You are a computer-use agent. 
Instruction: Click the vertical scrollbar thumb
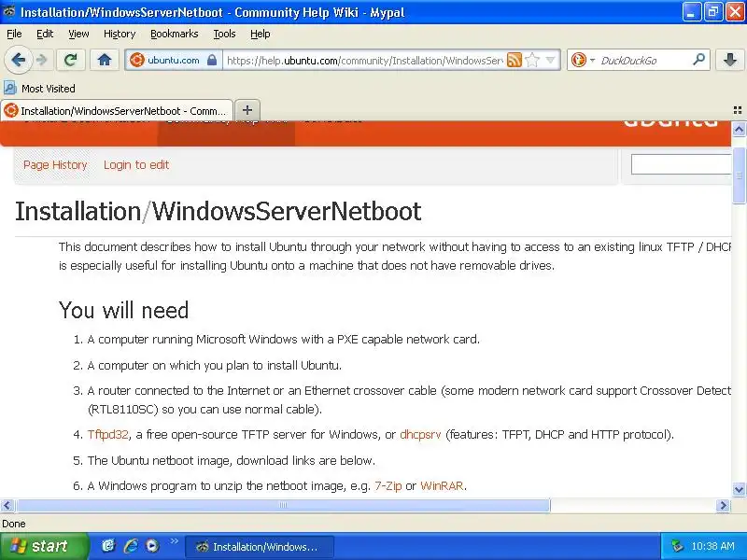(739, 175)
